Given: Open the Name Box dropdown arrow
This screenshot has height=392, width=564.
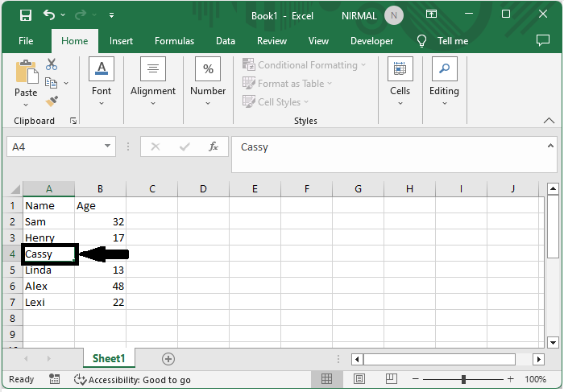Looking at the screenshot, I should coord(107,146).
